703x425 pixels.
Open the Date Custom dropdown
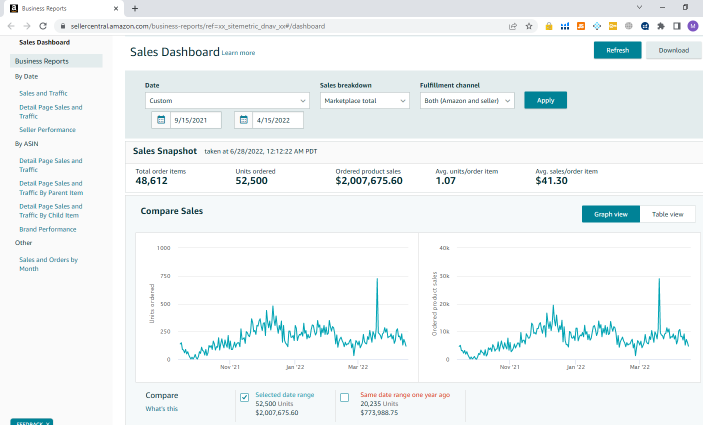point(227,100)
